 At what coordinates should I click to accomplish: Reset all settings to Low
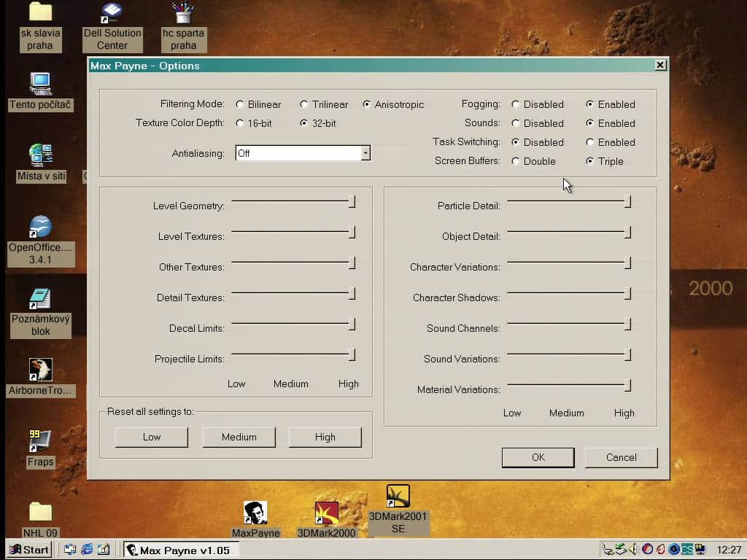click(x=152, y=437)
